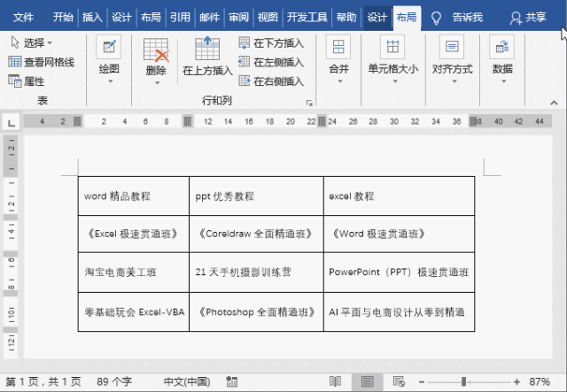This screenshot has height=392, width=567.
Task: Open the Home (开始) tab
Action: [63, 18]
